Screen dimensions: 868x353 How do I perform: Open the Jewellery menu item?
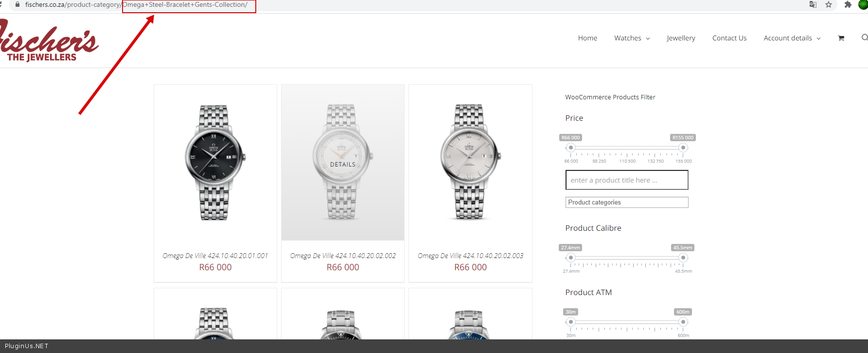coord(681,38)
